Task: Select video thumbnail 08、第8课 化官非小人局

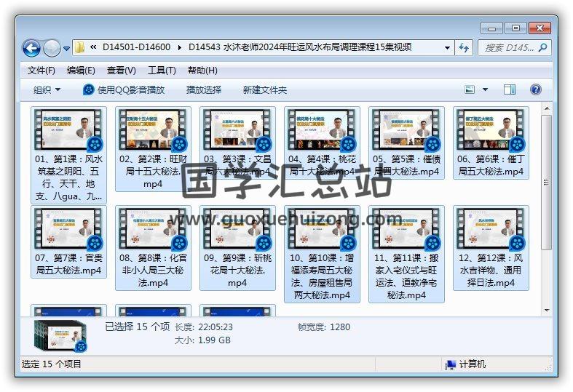Action: (x=153, y=228)
